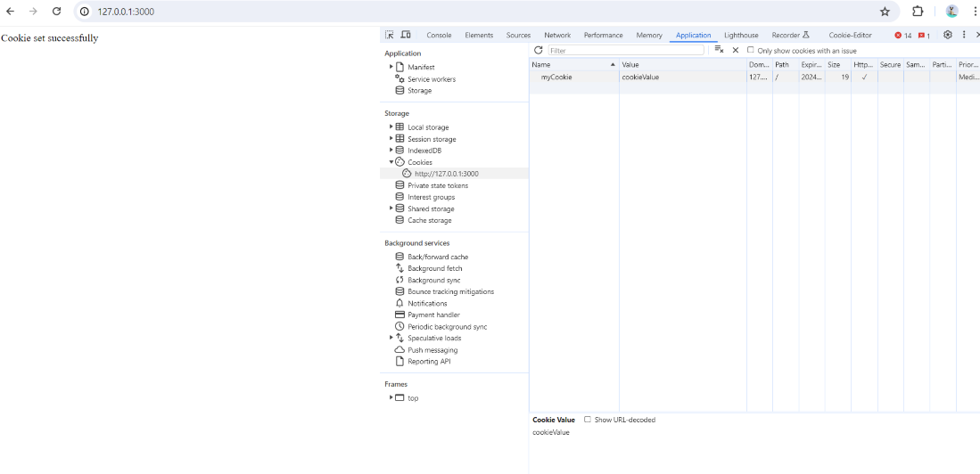This screenshot has height=474, width=980.
Task: Check the Show URL-decoded box
Action: (587, 420)
